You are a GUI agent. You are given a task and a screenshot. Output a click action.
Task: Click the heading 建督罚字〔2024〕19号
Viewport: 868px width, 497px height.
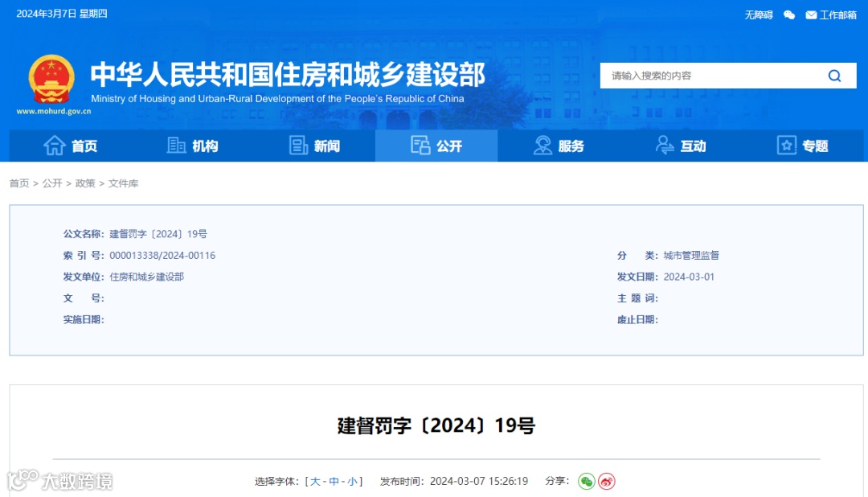coord(436,425)
